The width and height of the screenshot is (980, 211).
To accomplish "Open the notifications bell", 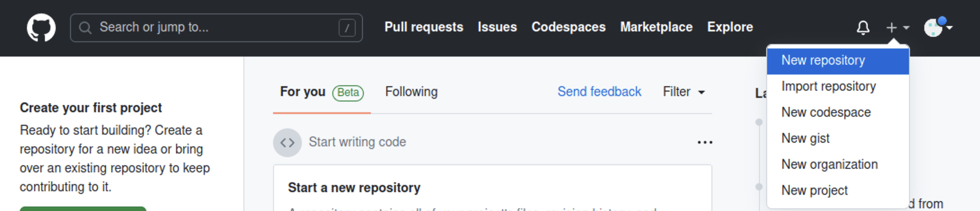I will point(863,27).
